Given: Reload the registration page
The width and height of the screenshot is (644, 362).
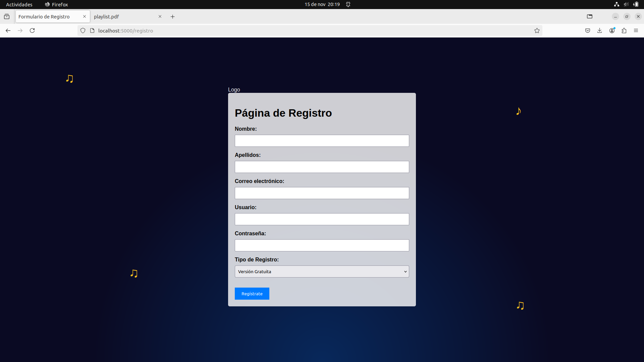Looking at the screenshot, I should 32,31.
